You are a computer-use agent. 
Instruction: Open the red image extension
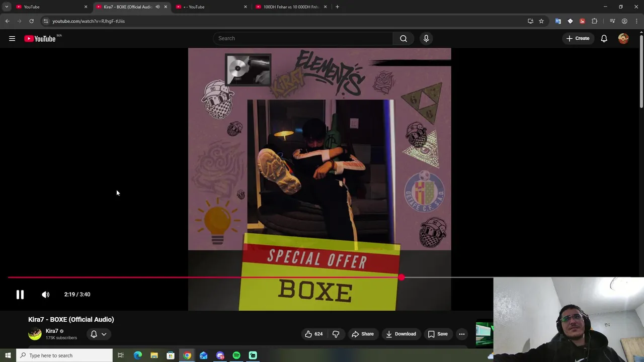tap(582, 21)
